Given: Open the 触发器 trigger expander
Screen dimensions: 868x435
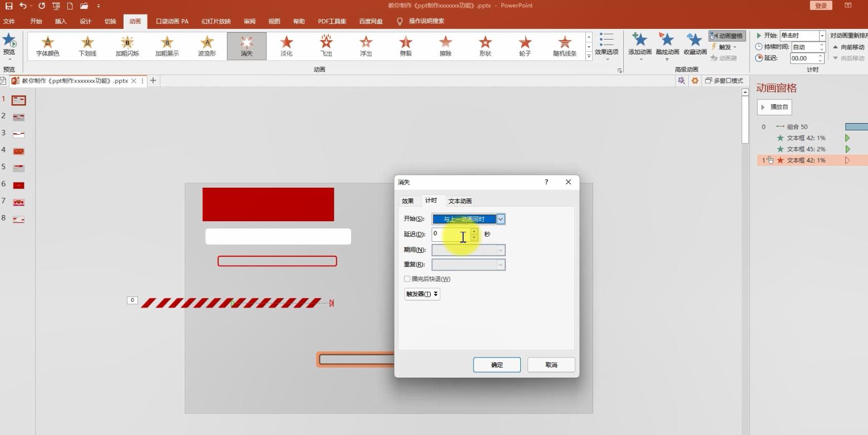Looking at the screenshot, I should pos(422,294).
